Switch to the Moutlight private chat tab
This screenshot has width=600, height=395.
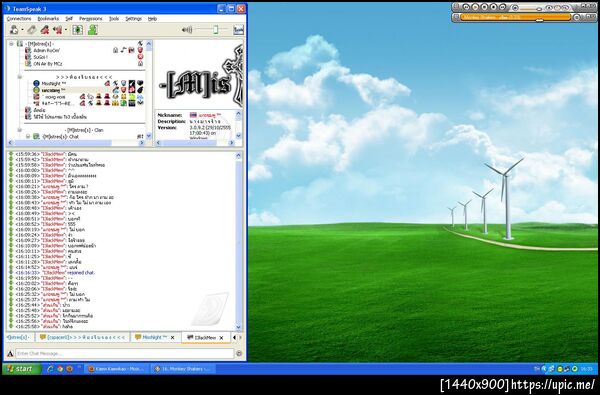pyautogui.click(x=155, y=337)
